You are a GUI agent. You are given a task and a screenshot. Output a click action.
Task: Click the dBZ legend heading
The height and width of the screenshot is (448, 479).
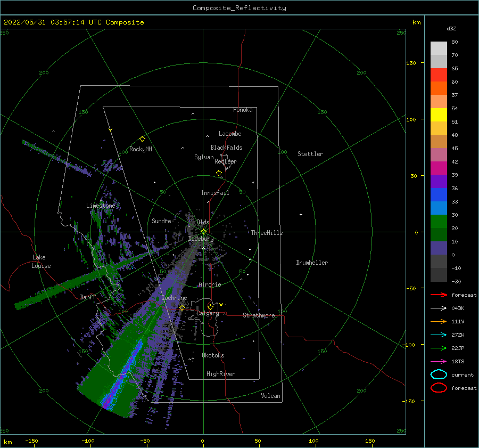451,28
